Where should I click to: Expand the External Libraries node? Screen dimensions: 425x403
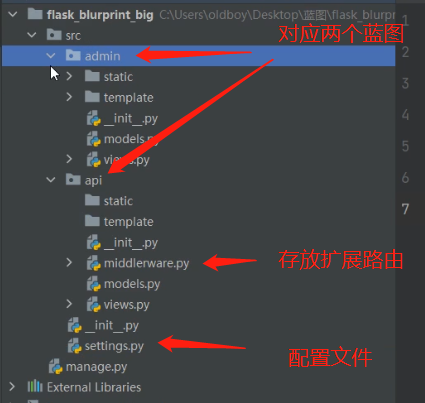click(x=12, y=387)
